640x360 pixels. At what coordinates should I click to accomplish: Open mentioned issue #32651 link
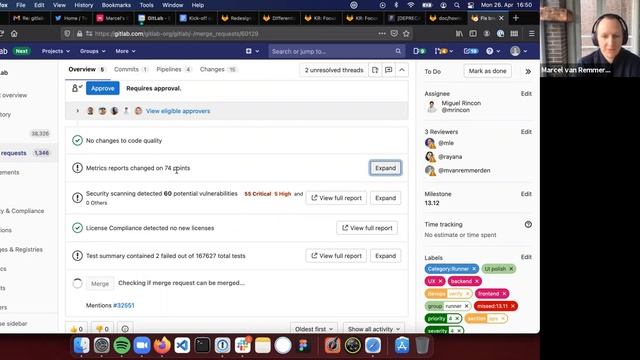(x=124, y=305)
